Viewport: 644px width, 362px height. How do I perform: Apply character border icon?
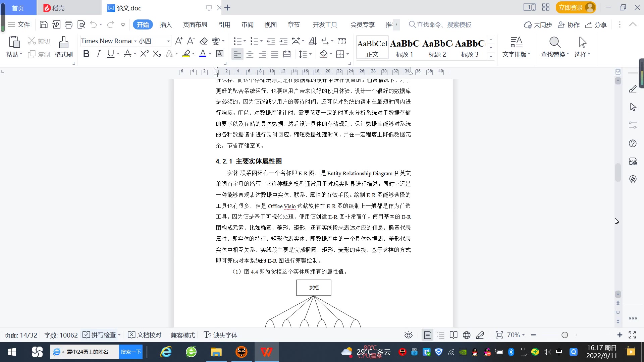point(220,54)
